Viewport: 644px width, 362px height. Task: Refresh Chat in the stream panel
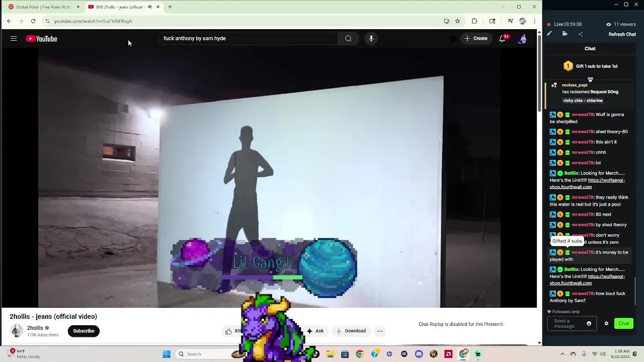622,34
